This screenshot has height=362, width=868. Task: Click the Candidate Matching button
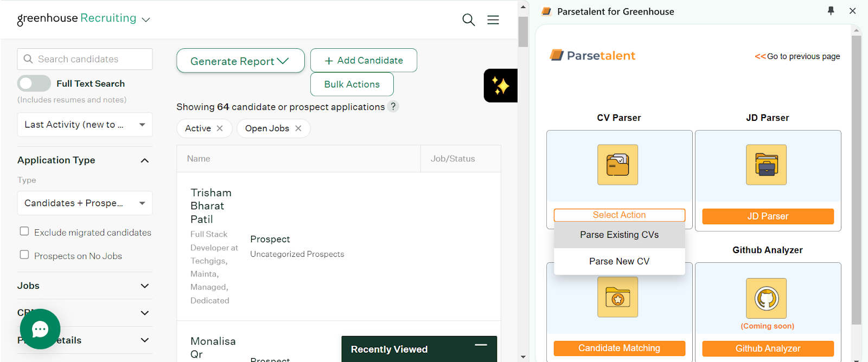pyautogui.click(x=620, y=348)
